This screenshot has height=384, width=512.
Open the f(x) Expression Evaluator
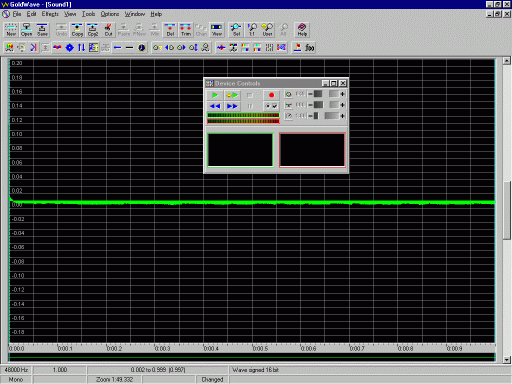point(310,48)
